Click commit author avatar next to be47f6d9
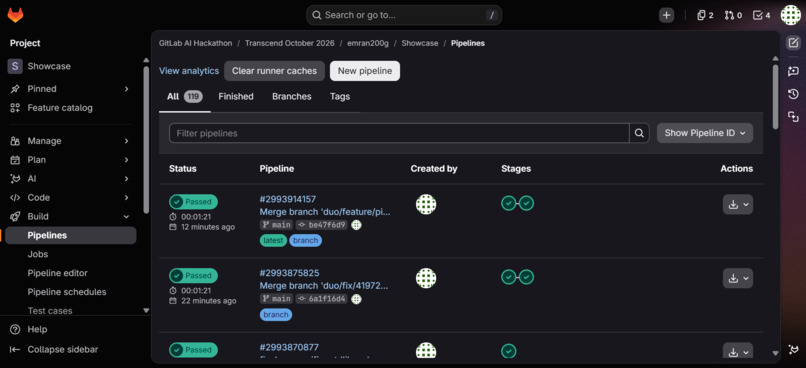 tap(356, 225)
